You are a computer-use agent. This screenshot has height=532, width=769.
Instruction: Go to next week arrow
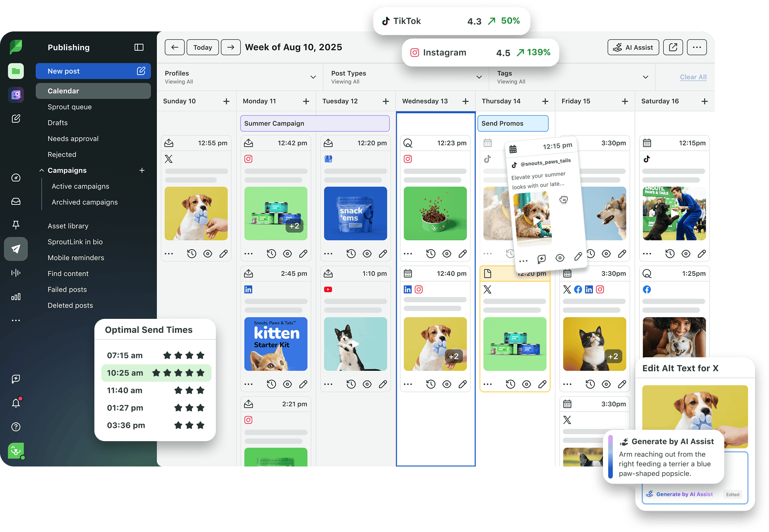(231, 47)
